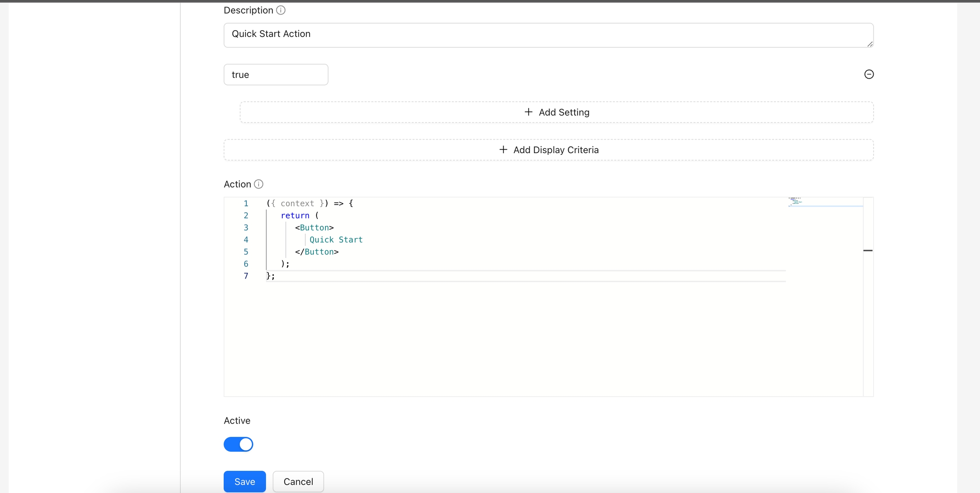Cancel editing the action
The image size is (980, 493).
pyautogui.click(x=298, y=482)
